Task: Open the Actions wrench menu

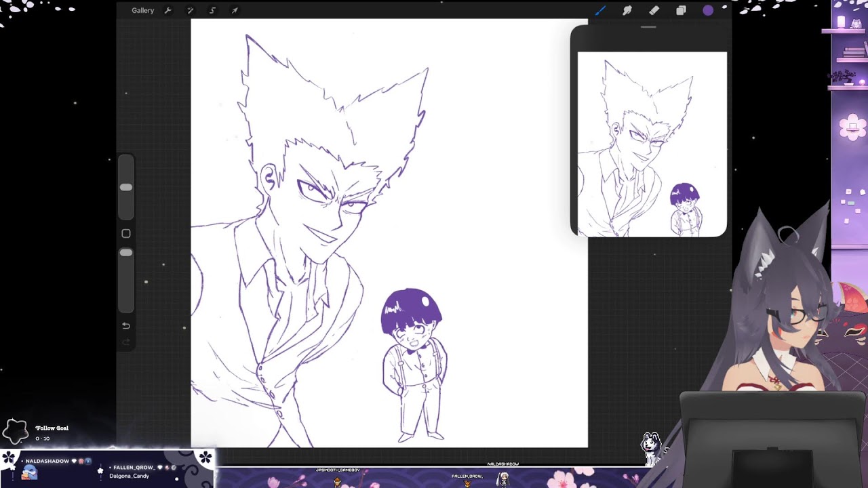Action: [x=167, y=10]
